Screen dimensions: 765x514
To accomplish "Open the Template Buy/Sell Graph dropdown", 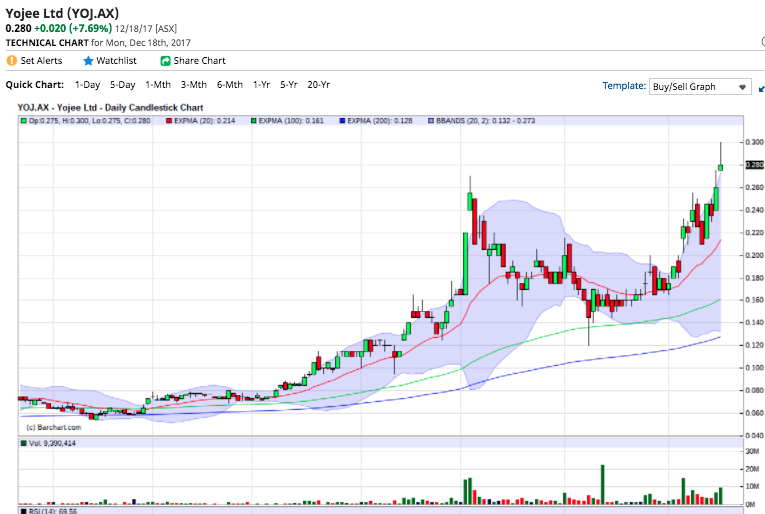I will (x=700, y=87).
